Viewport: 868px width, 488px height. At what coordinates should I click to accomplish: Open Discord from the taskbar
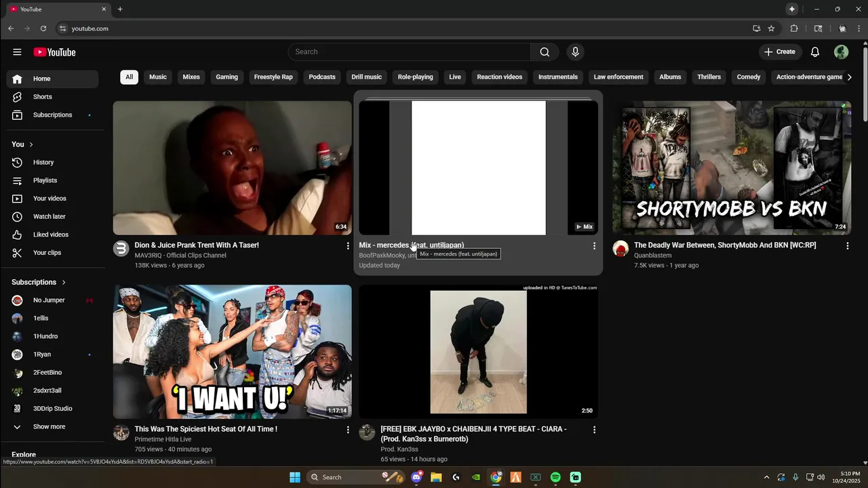(x=416, y=477)
